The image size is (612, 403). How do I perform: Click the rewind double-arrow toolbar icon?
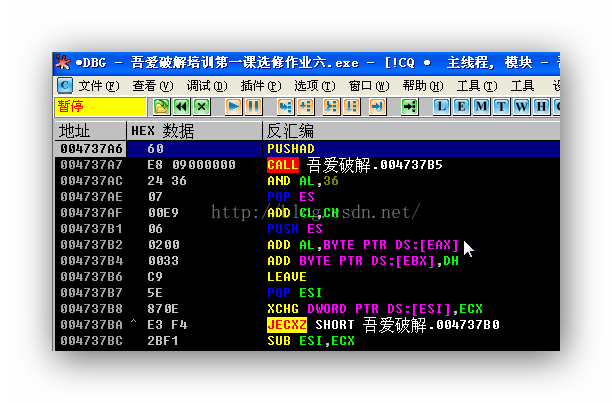coord(181,107)
